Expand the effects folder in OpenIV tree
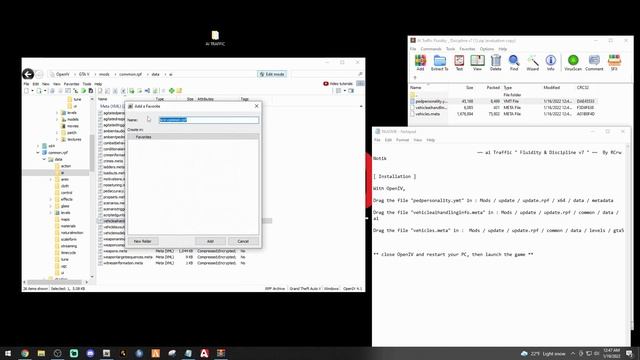The image size is (640, 360). point(51,199)
